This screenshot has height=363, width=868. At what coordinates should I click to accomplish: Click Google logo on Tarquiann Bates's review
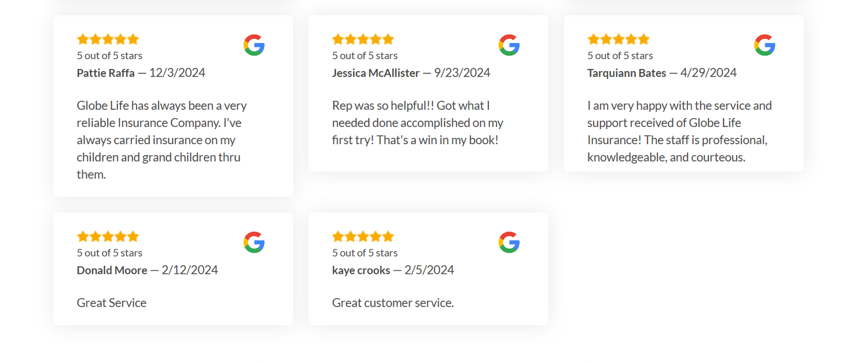pyautogui.click(x=764, y=45)
